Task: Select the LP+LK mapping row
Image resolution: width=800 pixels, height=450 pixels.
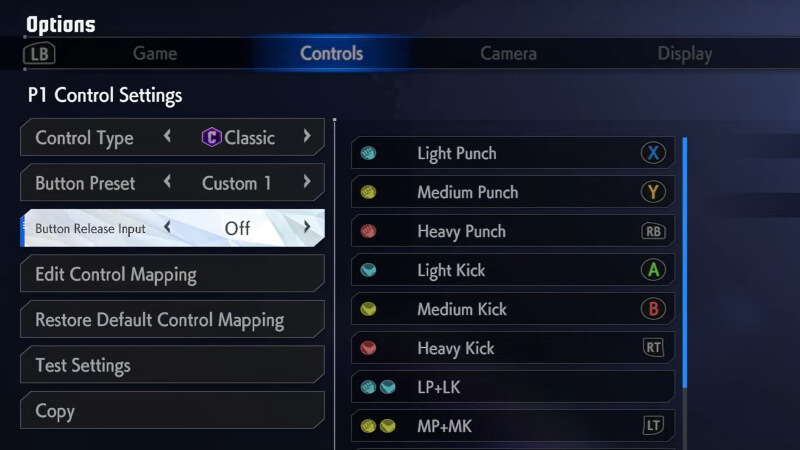Action: (512, 387)
